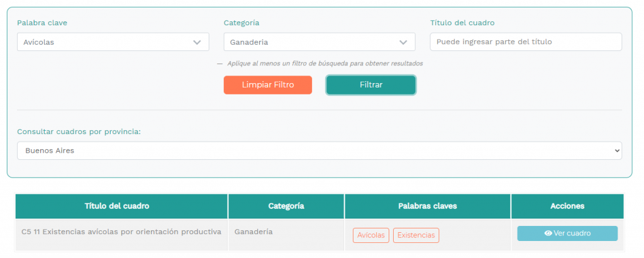Click the row title C5 11 Existencias avícolas
The height and width of the screenshot is (258, 644).
click(x=121, y=232)
